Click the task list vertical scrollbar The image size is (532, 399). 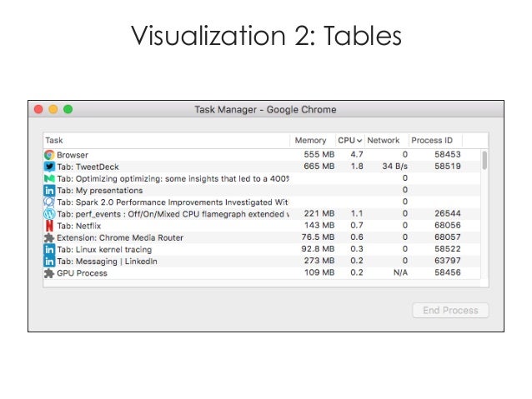tap(484, 160)
